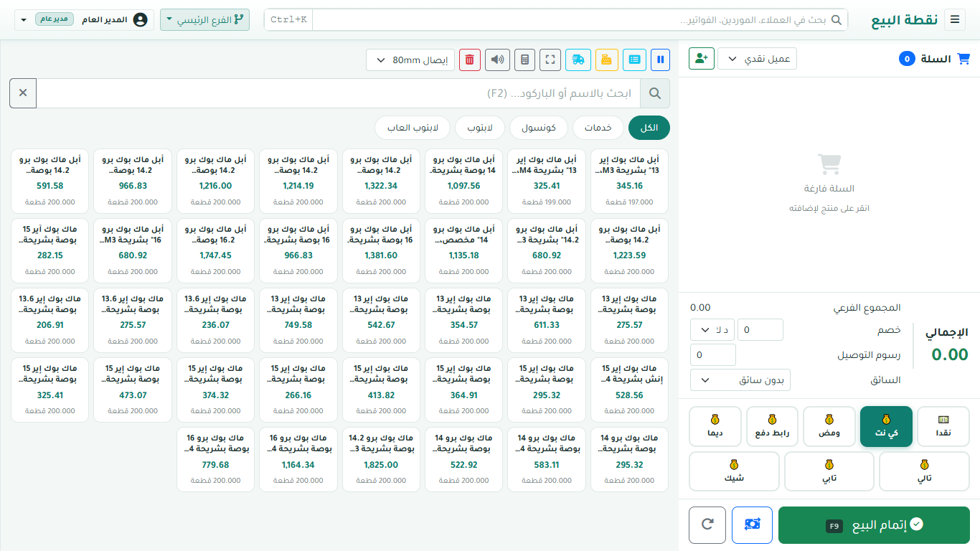Select تالي payment method
The width and height of the screenshot is (980, 551).
tap(924, 471)
